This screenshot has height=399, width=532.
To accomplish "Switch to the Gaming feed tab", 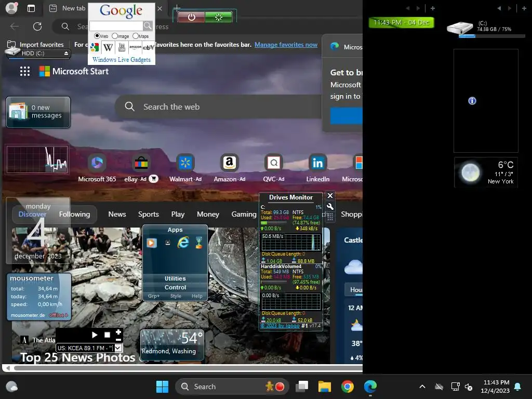I will [x=244, y=214].
